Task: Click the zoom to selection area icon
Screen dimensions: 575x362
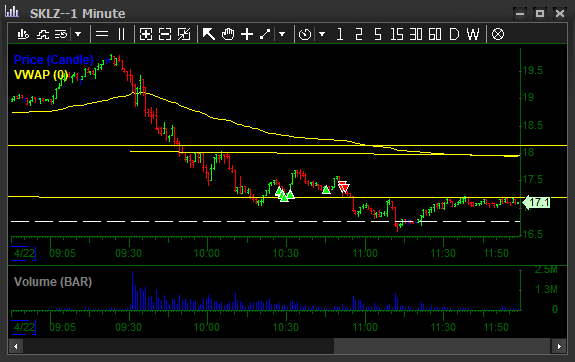Action: [184, 34]
